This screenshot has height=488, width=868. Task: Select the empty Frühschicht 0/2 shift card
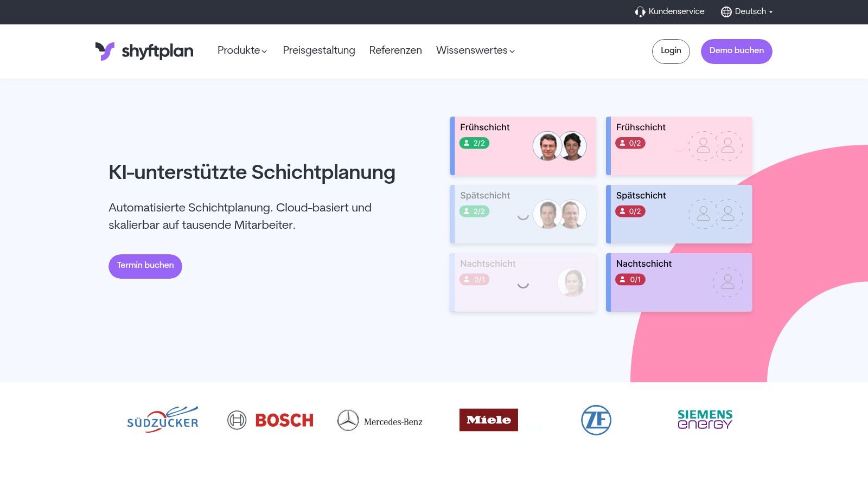(x=679, y=146)
